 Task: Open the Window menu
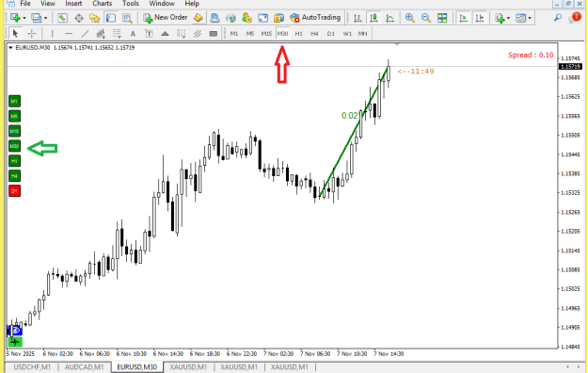162,4
